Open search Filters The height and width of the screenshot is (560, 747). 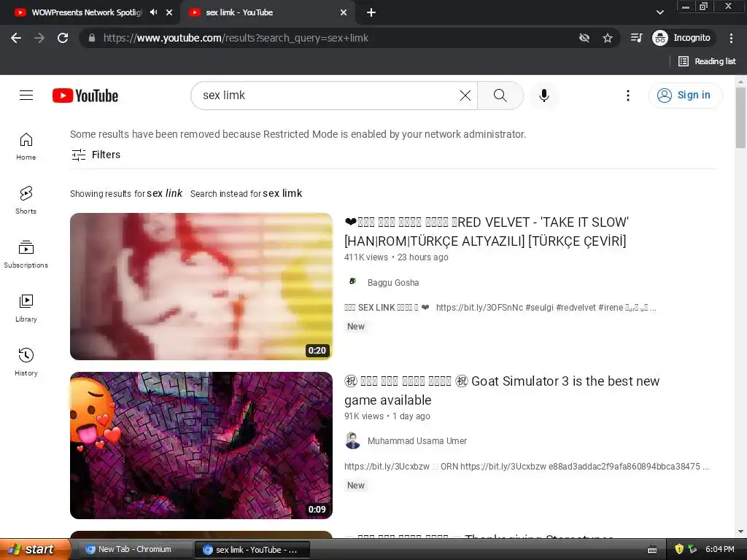coord(96,155)
